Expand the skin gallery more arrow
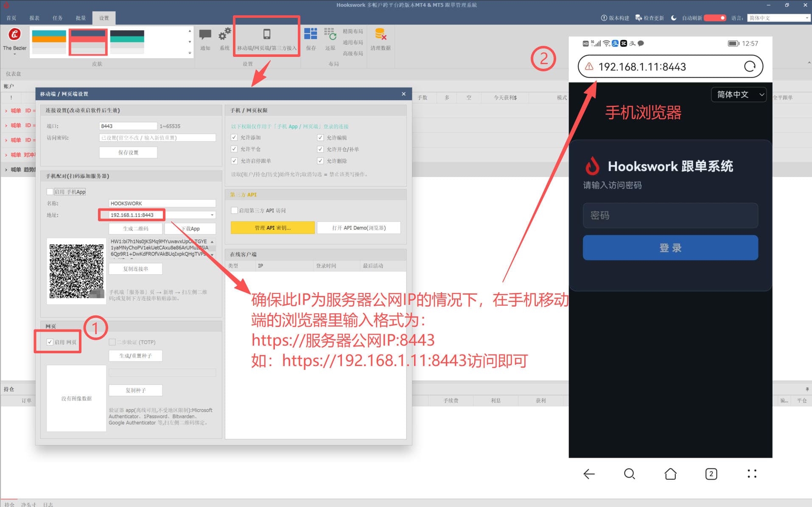The width and height of the screenshot is (812, 507). (190, 53)
